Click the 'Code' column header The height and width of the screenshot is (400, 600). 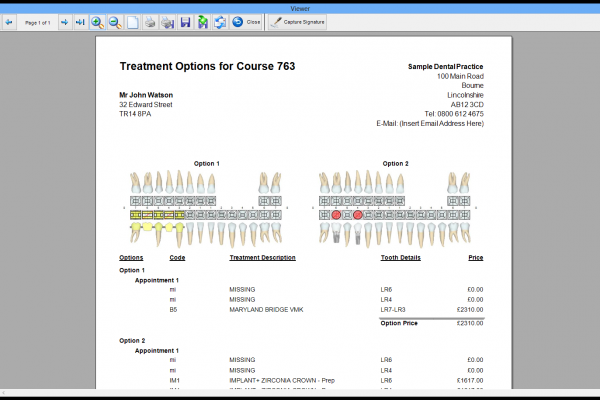point(177,258)
